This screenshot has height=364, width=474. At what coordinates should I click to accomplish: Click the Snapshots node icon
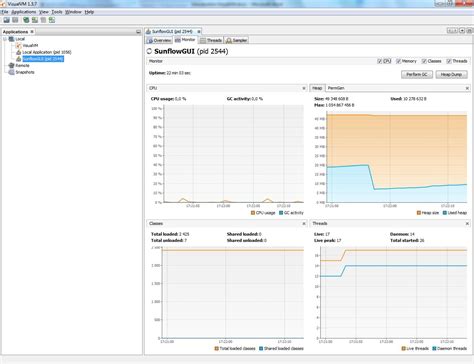(x=11, y=72)
